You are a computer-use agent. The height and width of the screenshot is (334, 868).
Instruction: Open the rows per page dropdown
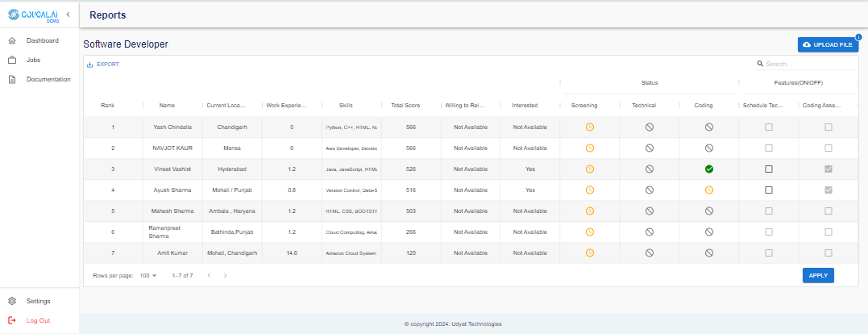148,275
